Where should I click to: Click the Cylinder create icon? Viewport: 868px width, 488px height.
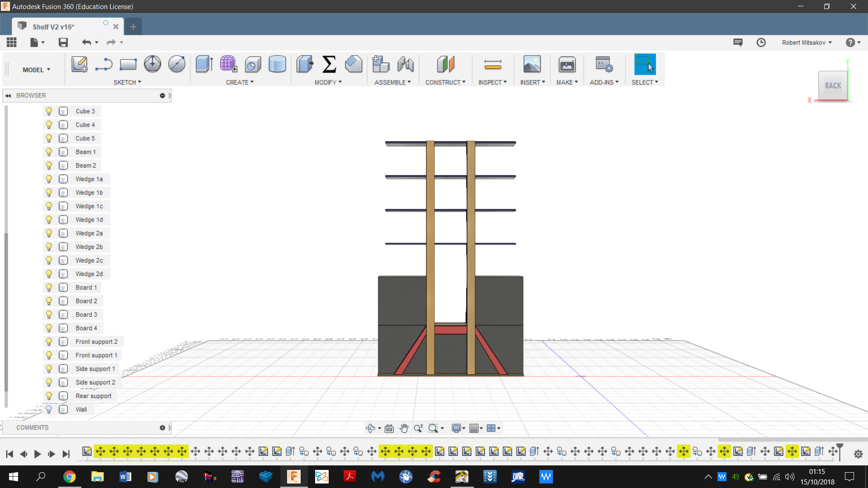click(x=277, y=64)
